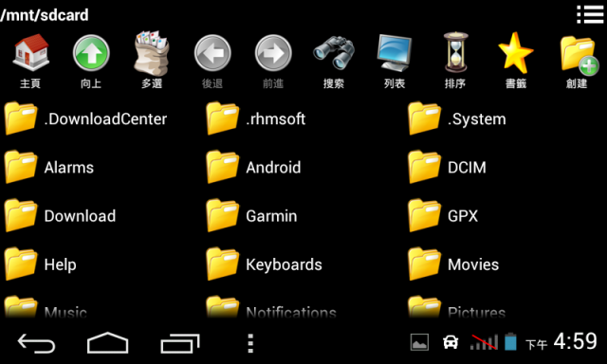
Task: Open the Pictures folder icon
Action: click(425, 307)
